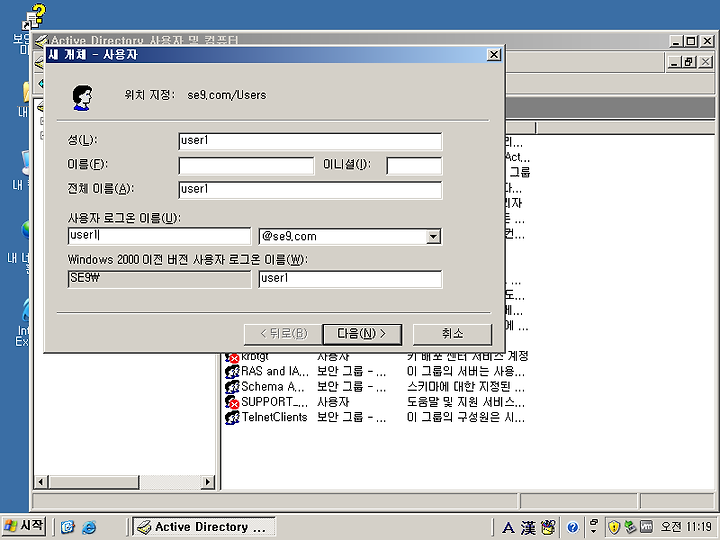Click the 도움말 및 지원 서비스 description cell
720x540 pixels.
tap(466, 402)
